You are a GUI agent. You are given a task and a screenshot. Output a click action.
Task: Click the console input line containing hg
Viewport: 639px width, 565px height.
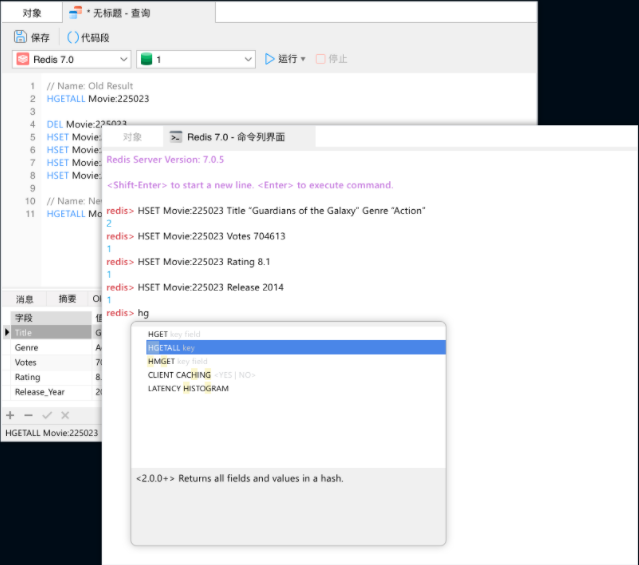point(128,313)
